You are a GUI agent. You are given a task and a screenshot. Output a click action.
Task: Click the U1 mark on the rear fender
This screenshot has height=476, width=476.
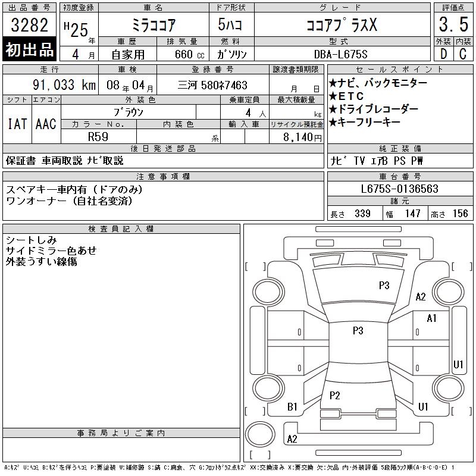point(423,406)
